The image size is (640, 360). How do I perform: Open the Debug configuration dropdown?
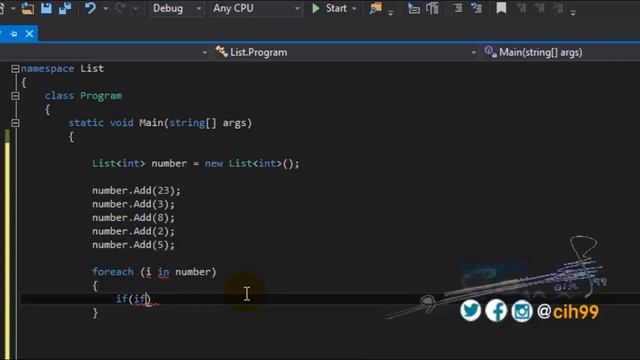tap(177, 8)
